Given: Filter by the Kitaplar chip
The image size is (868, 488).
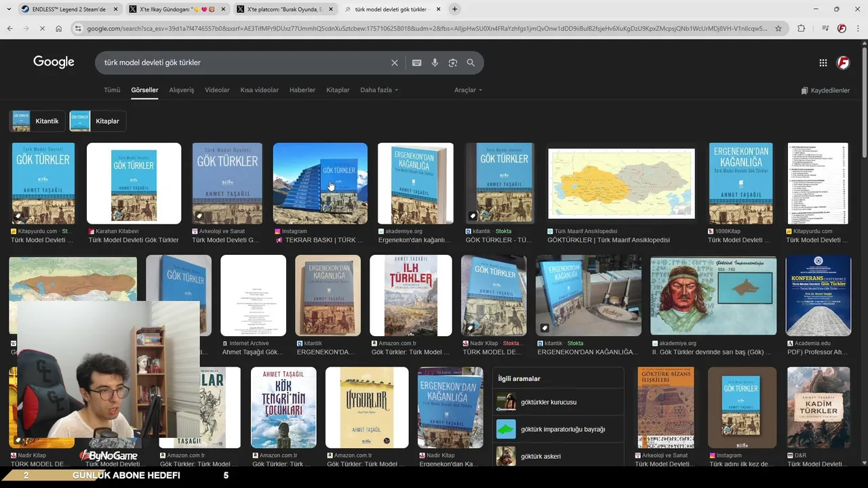Looking at the screenshot, I should 98,121.
